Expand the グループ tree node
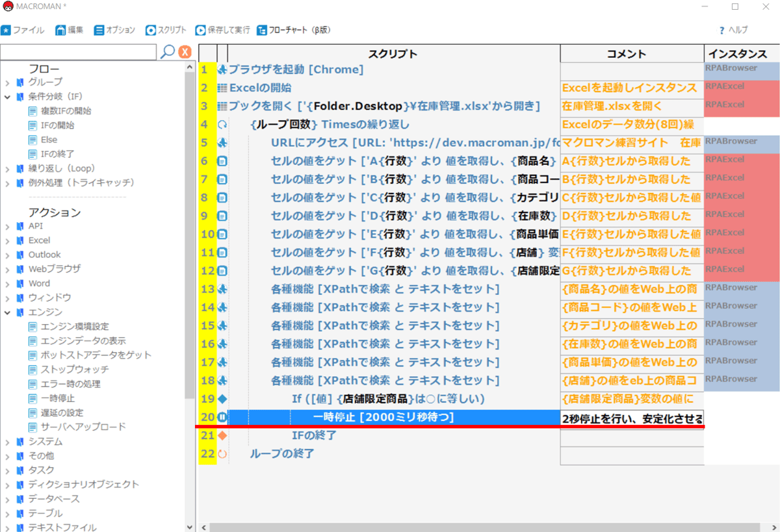 7,82
